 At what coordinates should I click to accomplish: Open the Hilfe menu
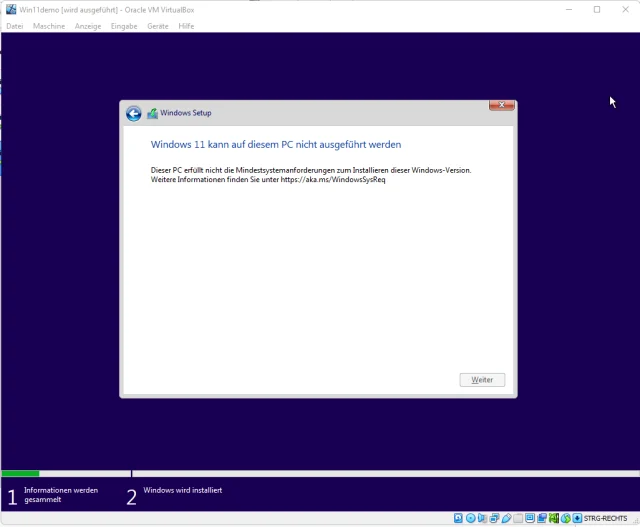(x=186, y=26)
